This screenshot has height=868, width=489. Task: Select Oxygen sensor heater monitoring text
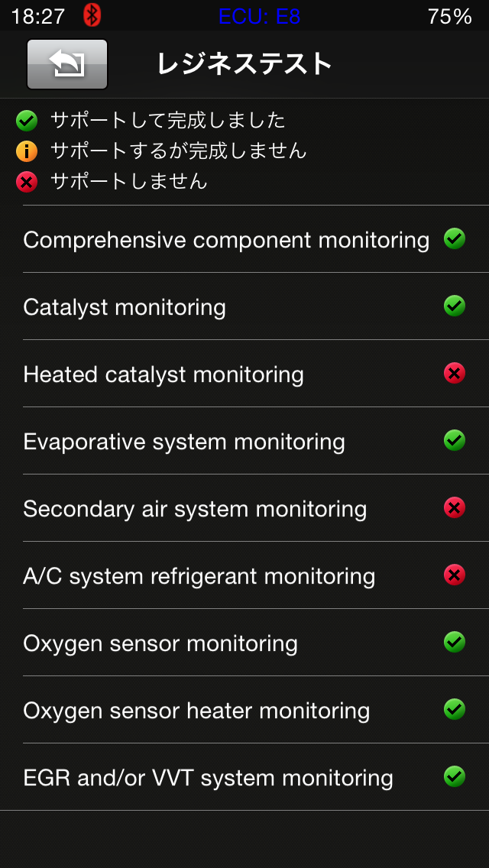pos(196,711)
